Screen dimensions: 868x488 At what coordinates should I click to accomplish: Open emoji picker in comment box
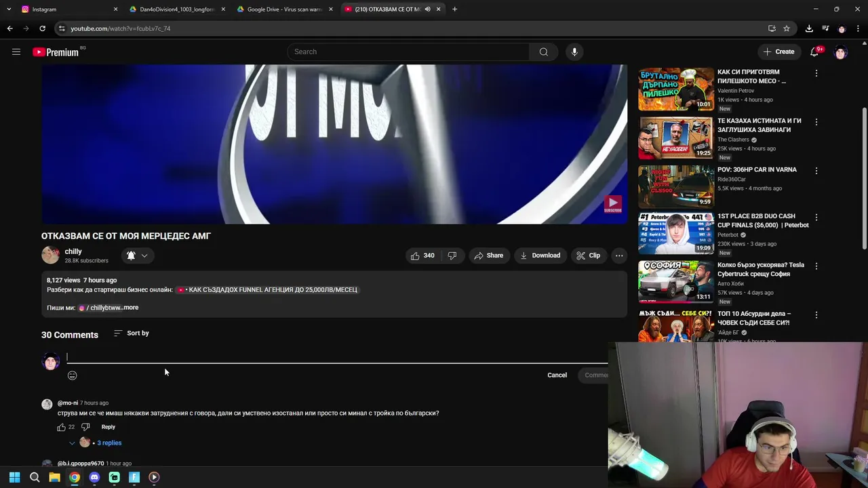pos(73,375)
